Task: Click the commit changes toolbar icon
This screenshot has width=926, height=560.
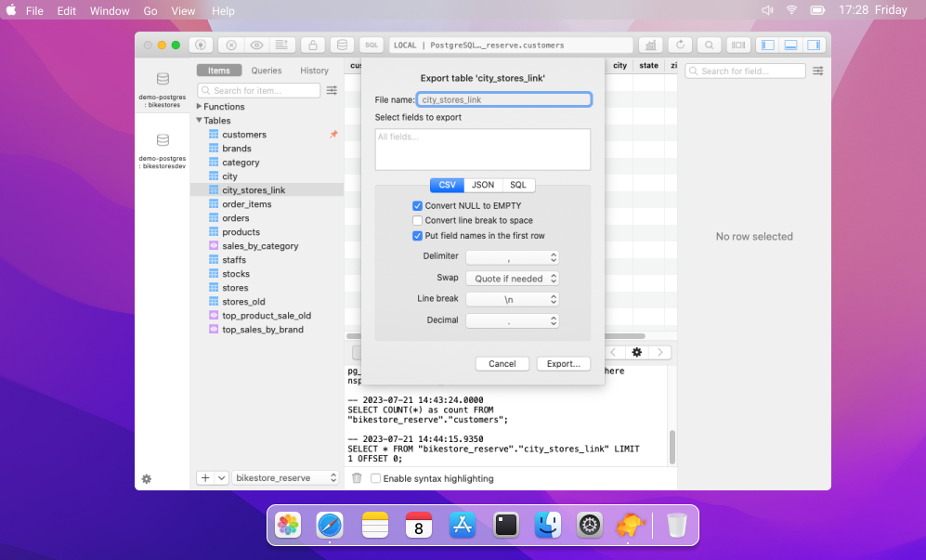Action: (281, 45)
